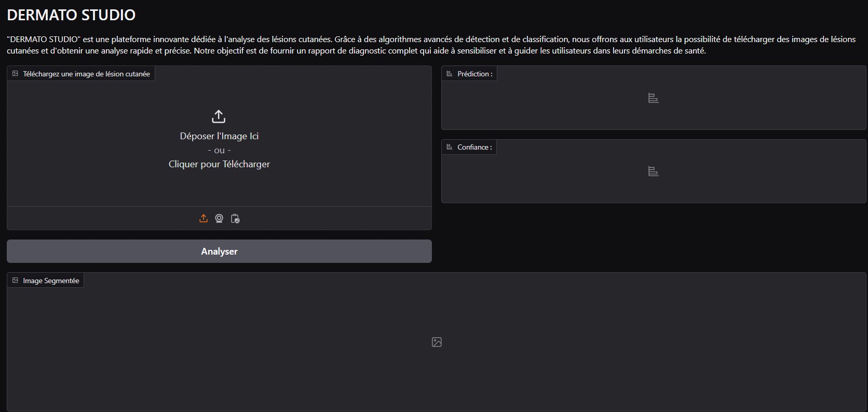The height and width of the screenshot is (412, 868).
Task: Click the image icon beside the Téléchargez label
Action: click(x=15, y=74)
